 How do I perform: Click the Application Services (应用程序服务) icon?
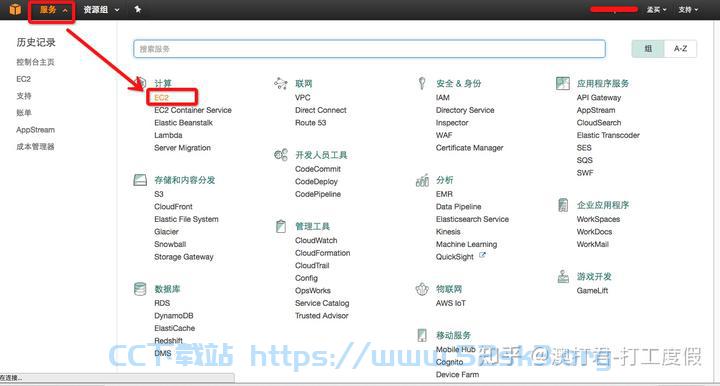point(562,83)
